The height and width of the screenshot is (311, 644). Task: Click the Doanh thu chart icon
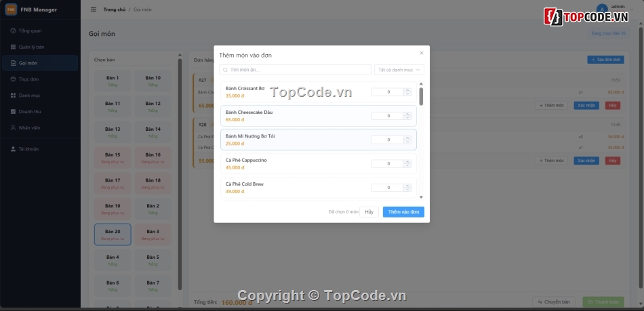pos(13,111)
